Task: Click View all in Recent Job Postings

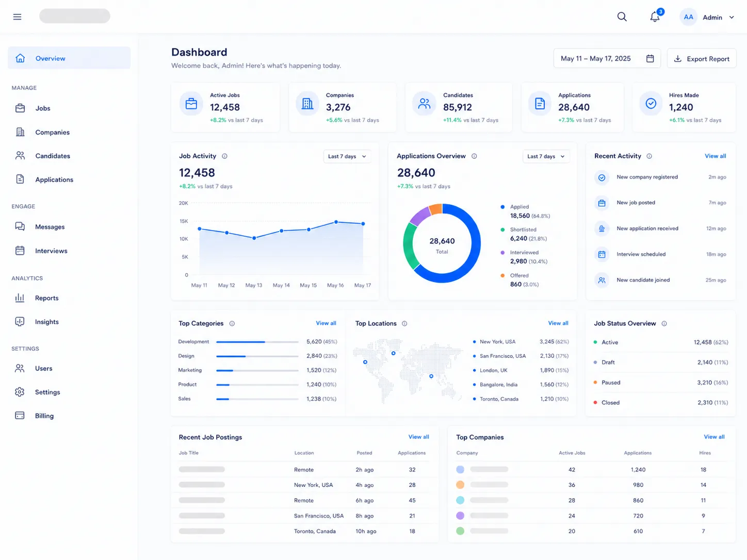Action: coord(418,437)
